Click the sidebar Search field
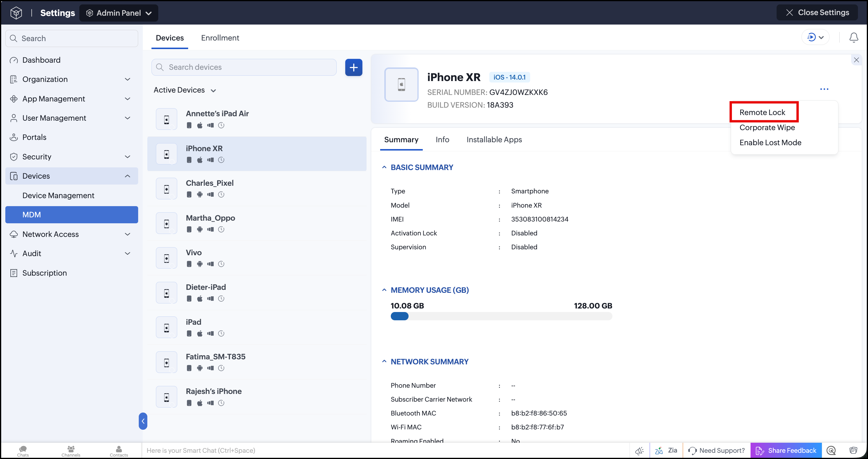 [x=72, y=39]
